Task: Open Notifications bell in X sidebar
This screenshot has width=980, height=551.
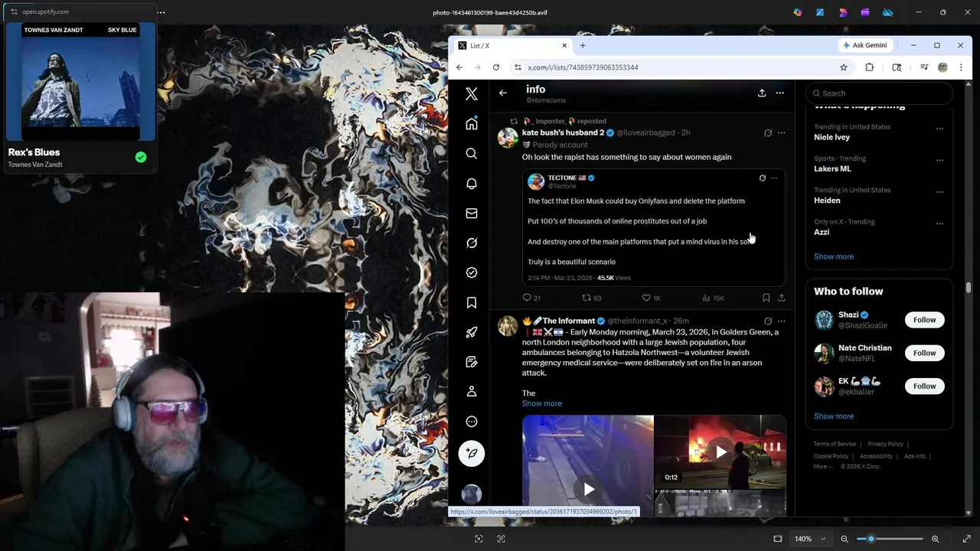Action: click(x=472, y=184)
